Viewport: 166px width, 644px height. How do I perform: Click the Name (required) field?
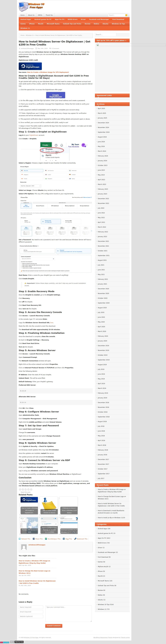[x=31, y=607]
